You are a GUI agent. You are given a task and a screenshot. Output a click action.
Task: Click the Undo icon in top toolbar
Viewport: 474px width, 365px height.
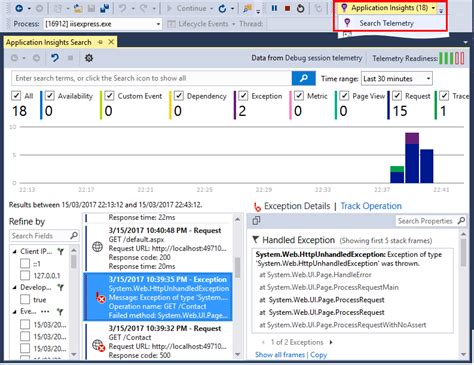(x=122, y=8)
